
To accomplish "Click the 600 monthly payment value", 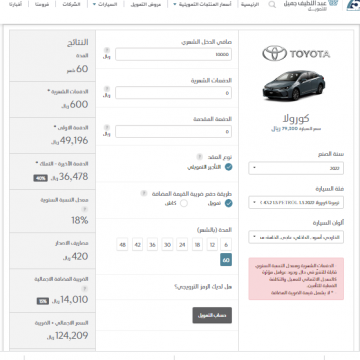I will click(x=79, y=105).
